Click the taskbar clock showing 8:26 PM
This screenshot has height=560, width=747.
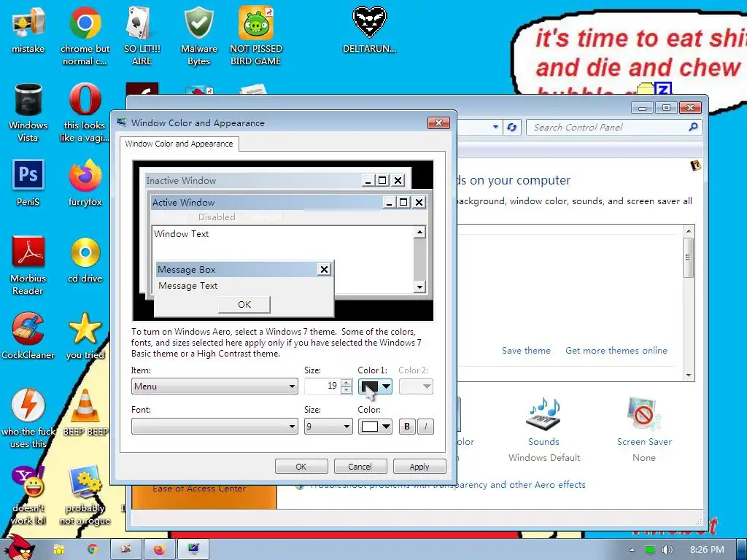(x=706, y=550)
